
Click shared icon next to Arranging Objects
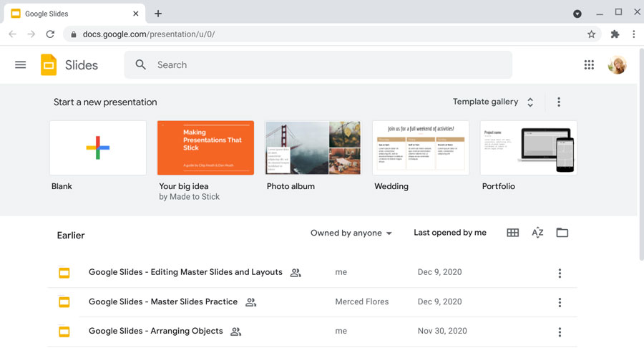point(235,332)
